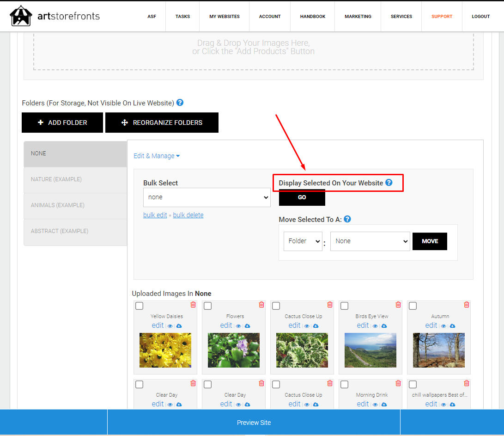Delete Yellow Daisies with its trash icon
Image resolution: width=504 pixels, height=436 pixels.
coord(193,304)
